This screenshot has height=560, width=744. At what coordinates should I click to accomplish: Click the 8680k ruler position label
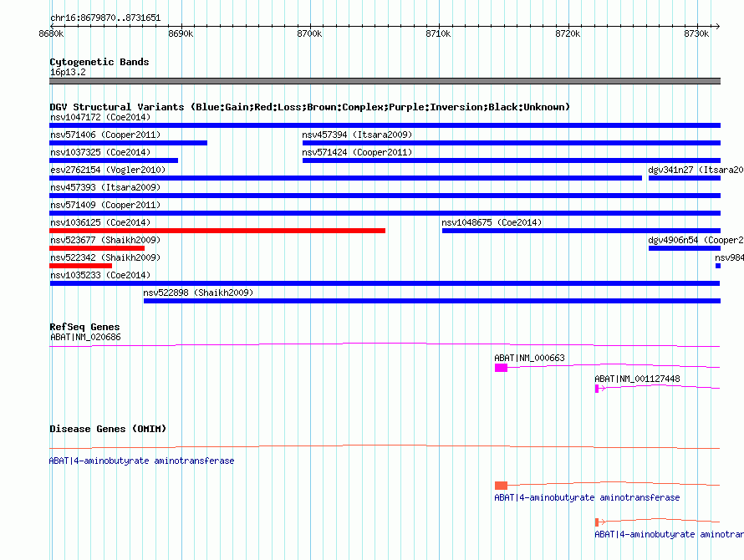click(x=51, y=33)
